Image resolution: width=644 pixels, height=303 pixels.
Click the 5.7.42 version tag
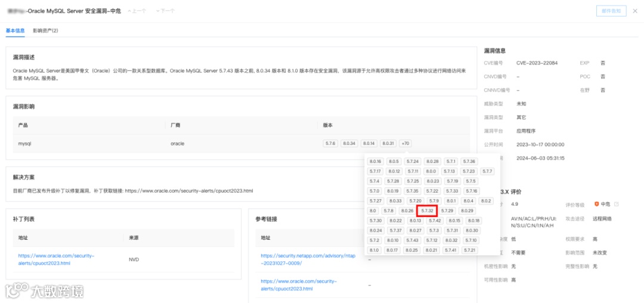pyautogui.click(x=435, y=221)
